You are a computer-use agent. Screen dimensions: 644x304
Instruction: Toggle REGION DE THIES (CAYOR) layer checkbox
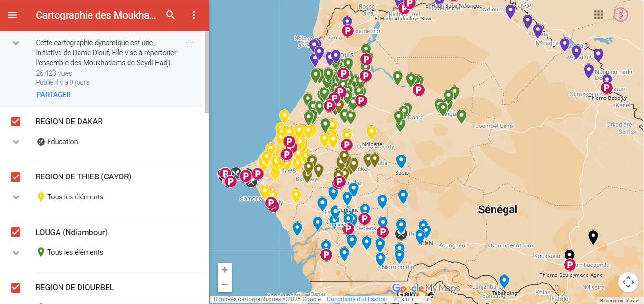click(16, 177)
